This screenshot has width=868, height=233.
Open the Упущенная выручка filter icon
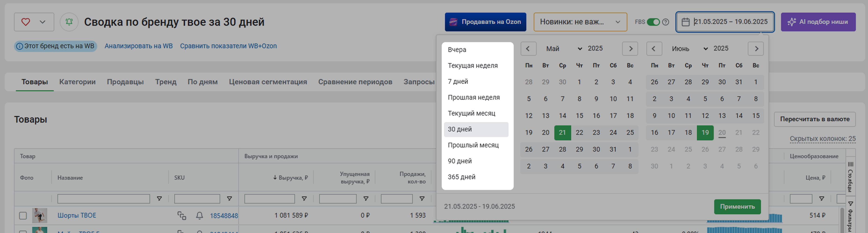click(366, 199)
